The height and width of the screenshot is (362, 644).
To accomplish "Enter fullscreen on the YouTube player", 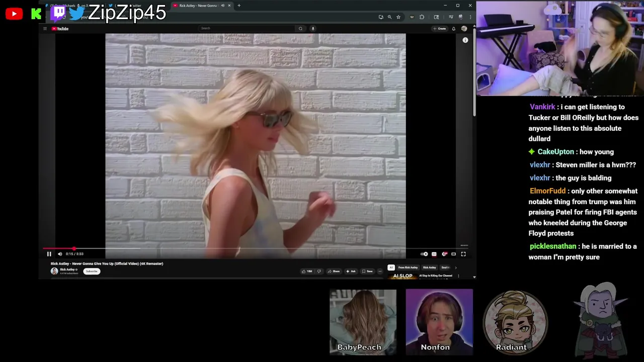I will click(463, 254).
